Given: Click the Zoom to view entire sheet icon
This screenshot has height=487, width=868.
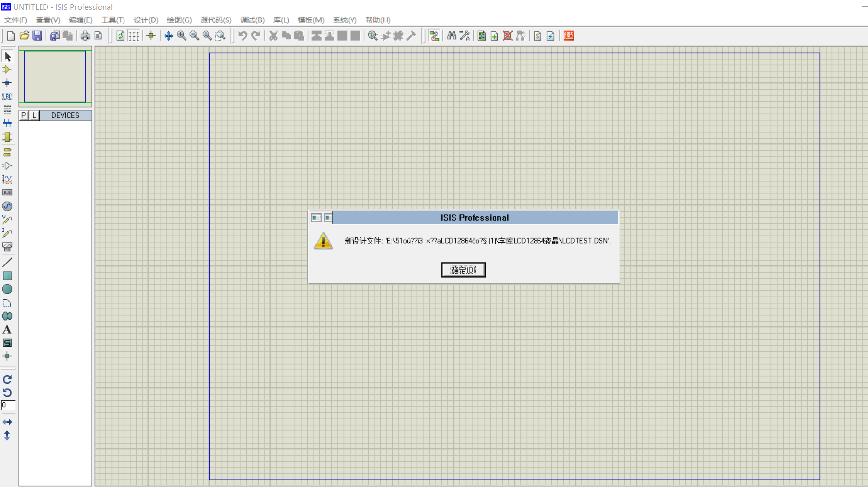Looking at the screenshot, I should [x=207, y=36].
